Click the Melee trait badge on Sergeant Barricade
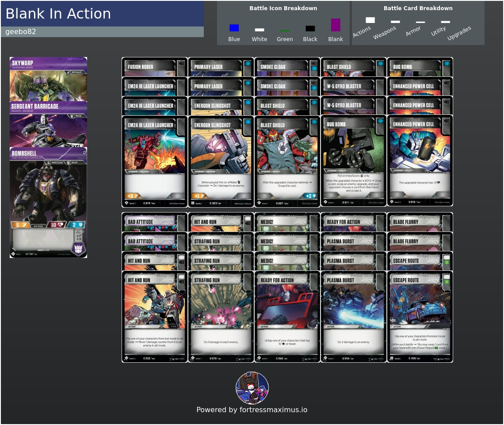 click(x=76, y=116)
